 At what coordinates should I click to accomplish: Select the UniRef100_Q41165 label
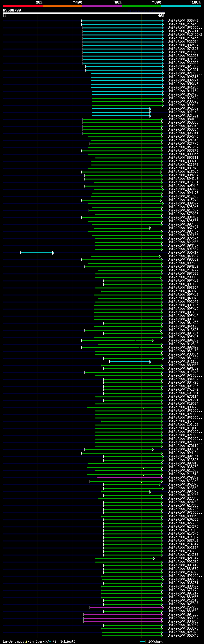[183, 361]
